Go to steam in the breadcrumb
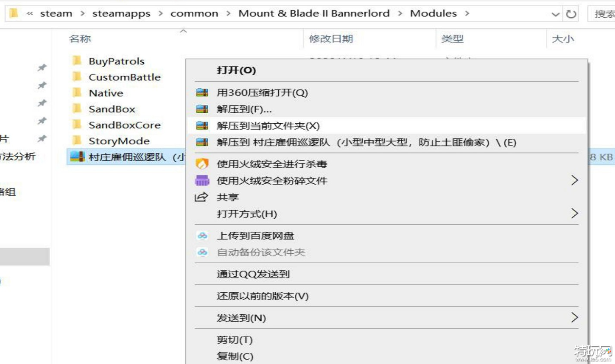 point(56,13)
